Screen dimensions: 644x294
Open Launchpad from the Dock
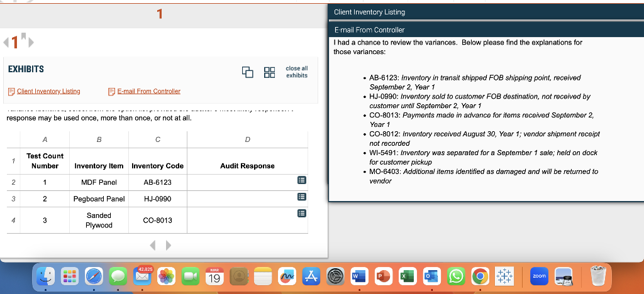(70, 276)
